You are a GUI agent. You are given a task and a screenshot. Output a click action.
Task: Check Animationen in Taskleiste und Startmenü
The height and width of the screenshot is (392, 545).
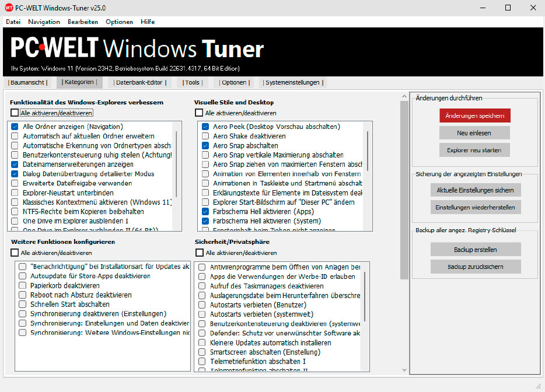205,183
